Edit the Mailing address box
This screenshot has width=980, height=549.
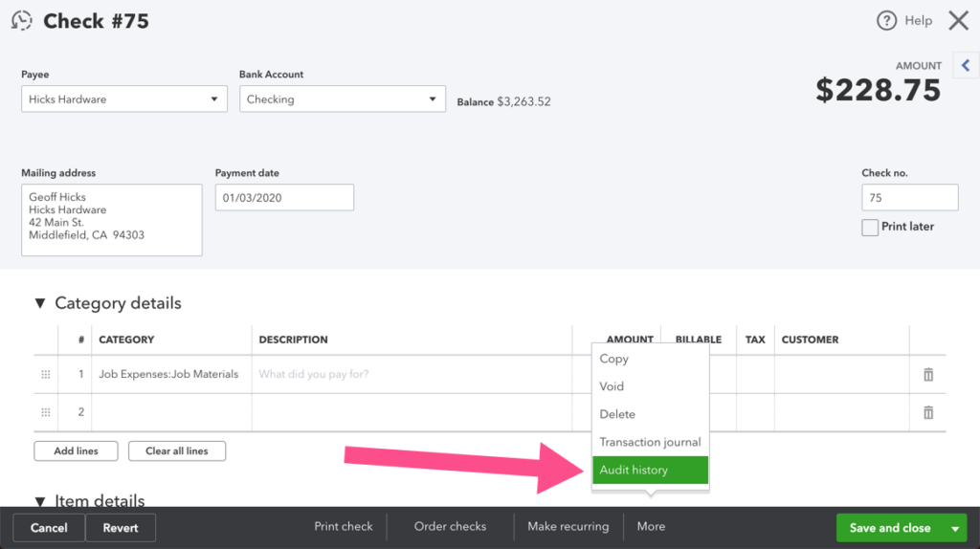112,220
